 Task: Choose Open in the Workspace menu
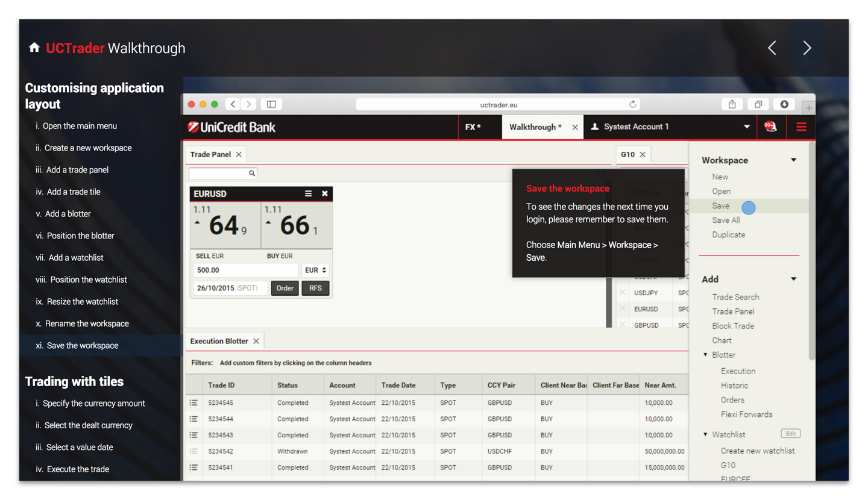pos(721,192)
